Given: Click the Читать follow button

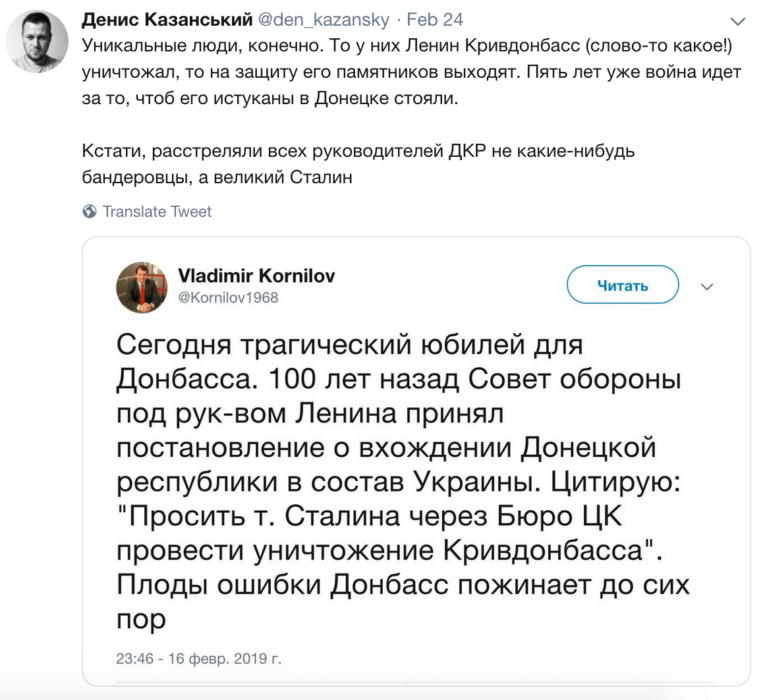Looking at the screenshot, I should click(622, 285).
